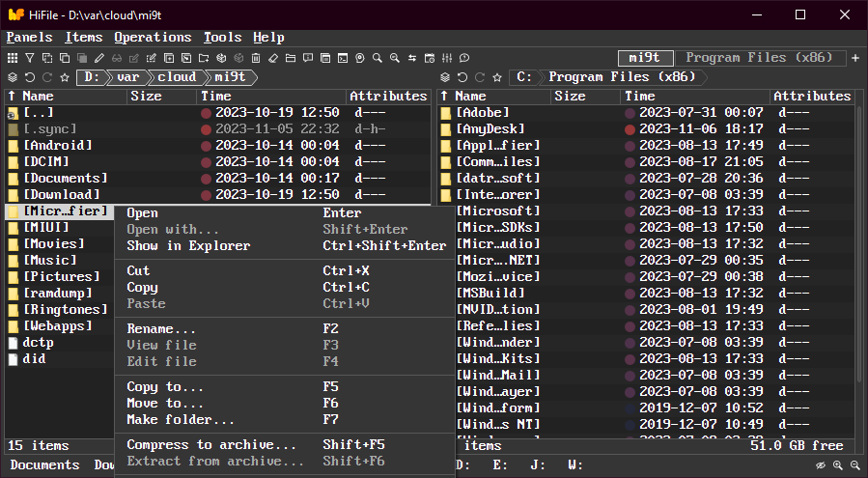Add a new tab with plus button
The image size is (868, 478).
(x=855, y=58)
